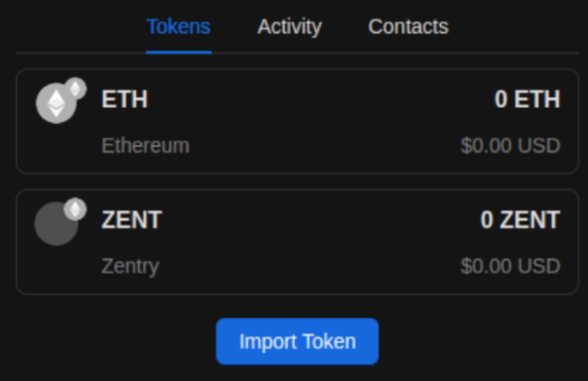Click the small network badge on ETH icon
The height and width of the screenshot is (381, 588).
(76, 89)
